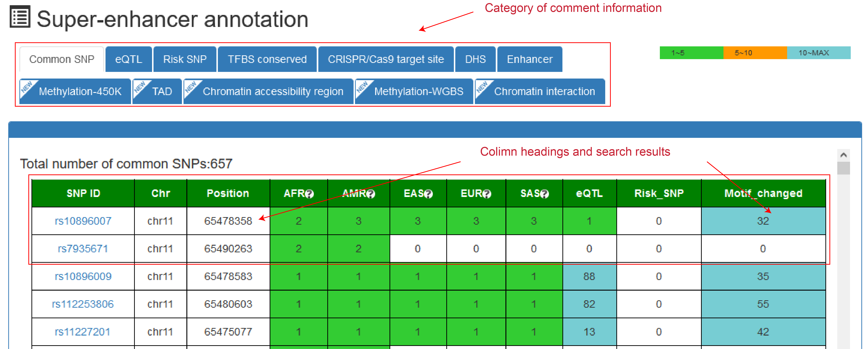The height and width of the screenshot is (349, 868).
Task: Click the EUR help question-mark icon
Action: [x=487, y=194]
